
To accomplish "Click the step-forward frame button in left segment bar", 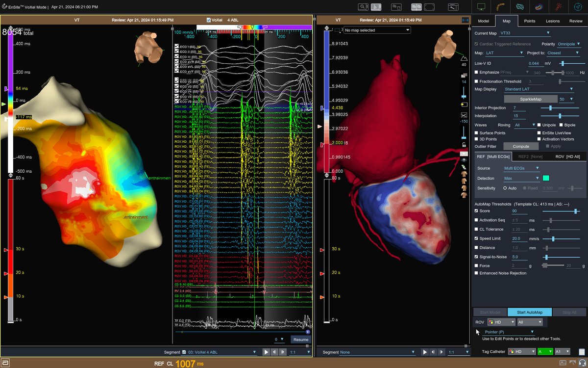I will point(283,352).
